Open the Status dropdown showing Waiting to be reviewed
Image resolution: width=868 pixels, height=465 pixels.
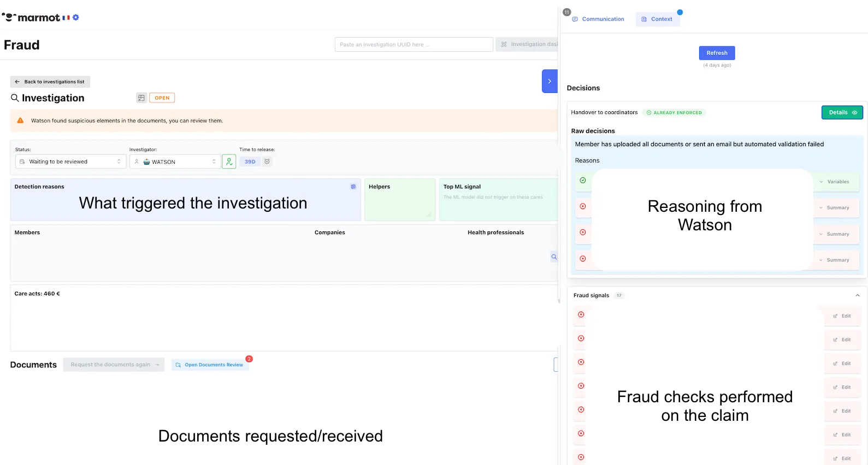[x=71, y=162]
